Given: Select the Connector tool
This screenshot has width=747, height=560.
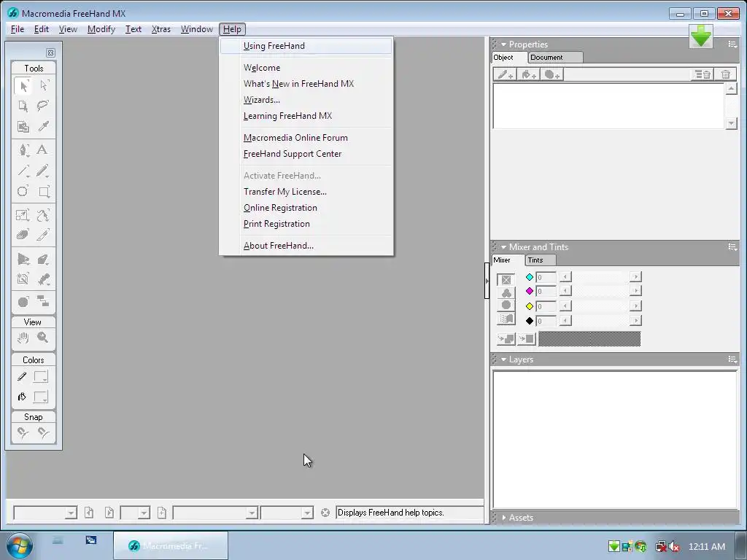Looking at the screenshot, I should (x=43, y=301).
